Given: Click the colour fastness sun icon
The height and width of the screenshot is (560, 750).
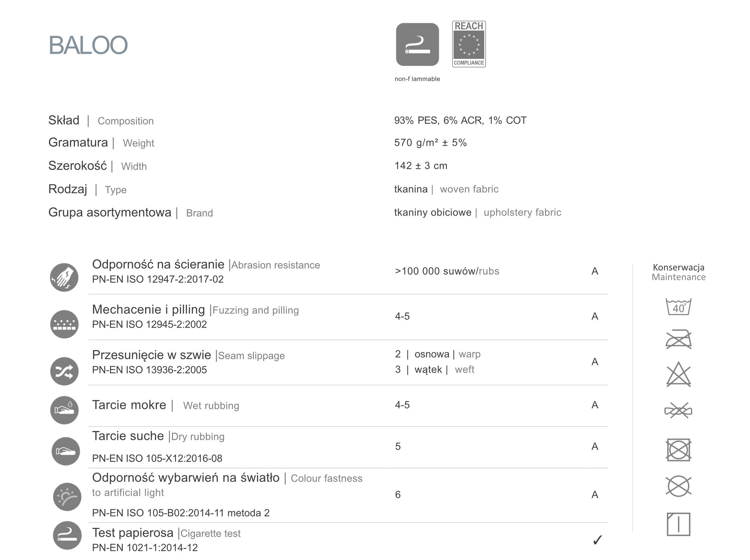Looking at the screenshot, I should click(67, 497).
